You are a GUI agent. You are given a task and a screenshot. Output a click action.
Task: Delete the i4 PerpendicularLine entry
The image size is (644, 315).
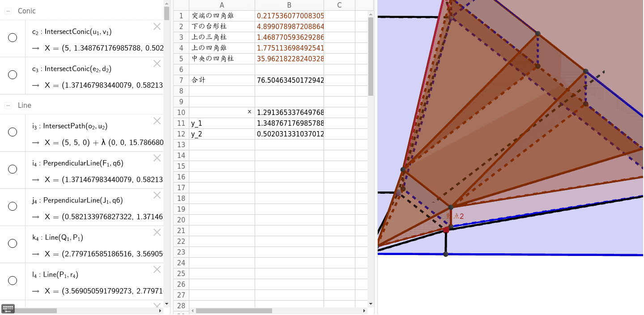tap(157, 158)
